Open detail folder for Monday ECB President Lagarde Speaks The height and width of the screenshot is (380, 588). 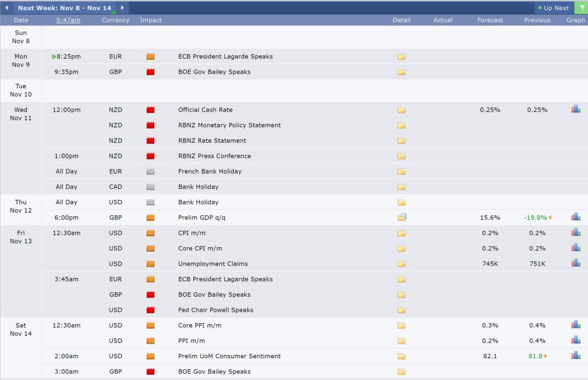click(401, 57)
